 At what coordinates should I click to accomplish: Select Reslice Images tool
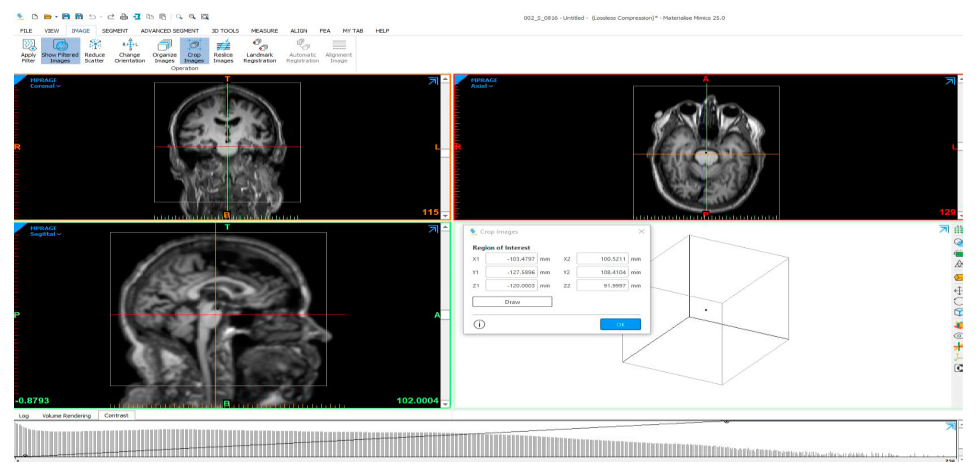pyautogui.click(x=223, y=51)
